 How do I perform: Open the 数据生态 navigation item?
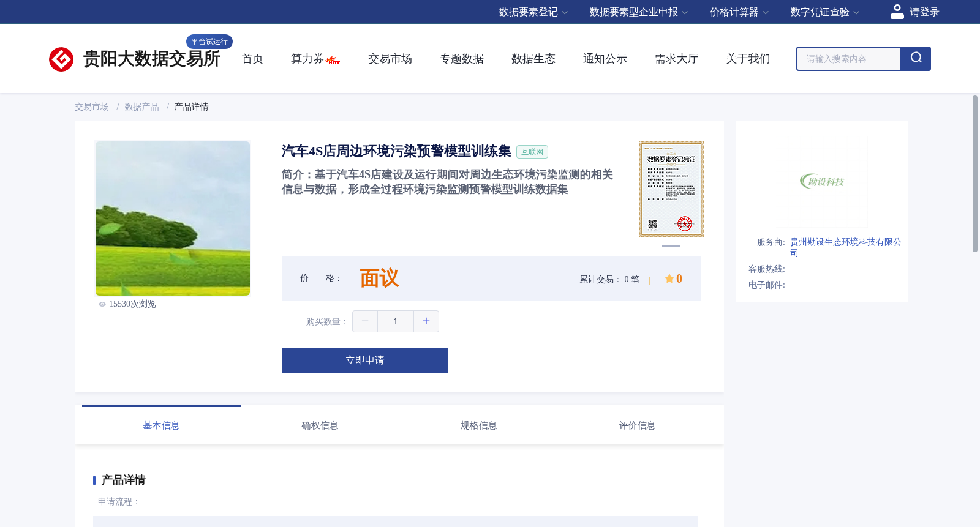(533, 59)
